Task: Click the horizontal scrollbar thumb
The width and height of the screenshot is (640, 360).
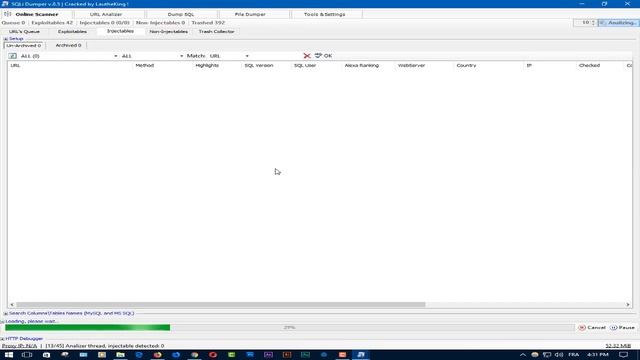Action: click(220, 305)
